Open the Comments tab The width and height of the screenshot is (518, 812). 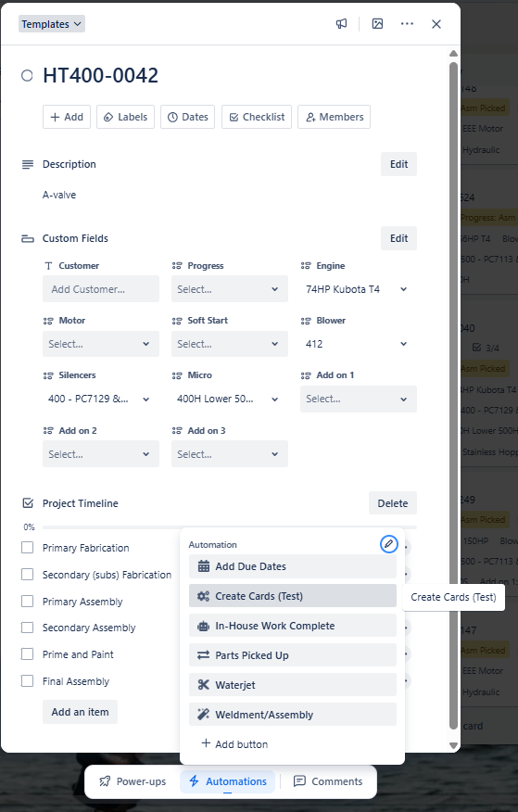coord(328,780)
